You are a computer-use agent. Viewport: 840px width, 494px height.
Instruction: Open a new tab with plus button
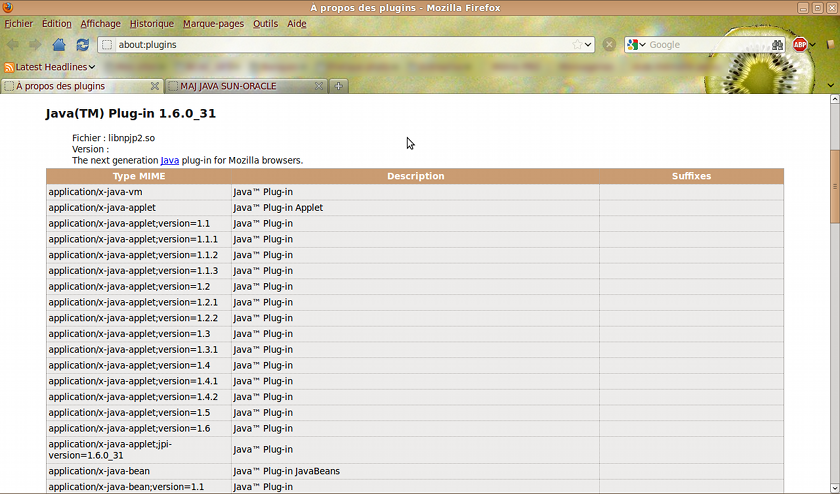pyautogui.click(x=339, y=86)
